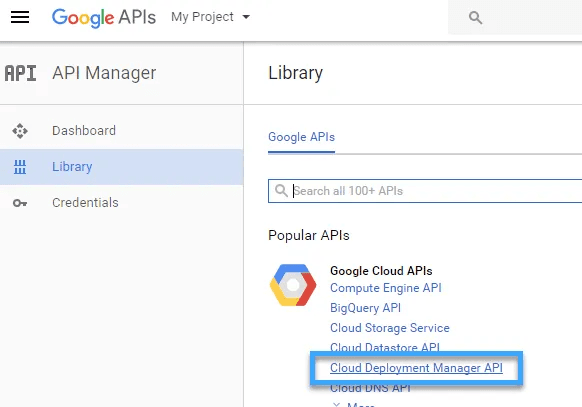Click the Dashboard icon in sidebar
The width and height of the screenshot is (582, 407).
coord(20,131)
